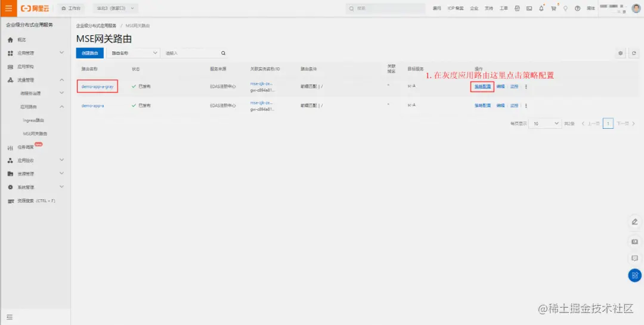Open the gateway instance link in demo-app-a-gray row
The image size is (644, 325).
261,83
